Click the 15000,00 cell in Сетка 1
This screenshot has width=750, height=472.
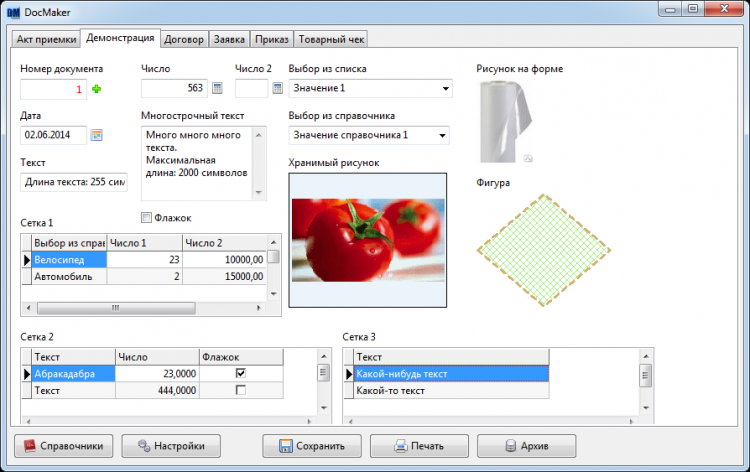(224, 276)
